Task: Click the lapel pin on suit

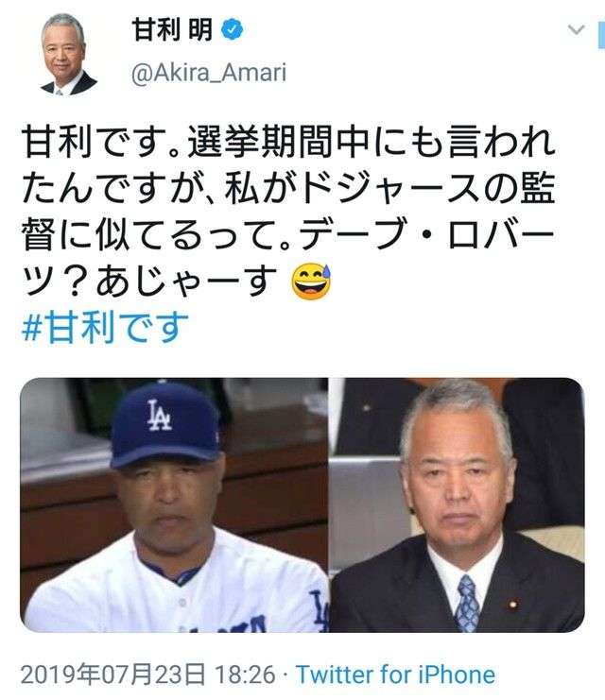Action: pyautogui.click(x=512, y=605)
